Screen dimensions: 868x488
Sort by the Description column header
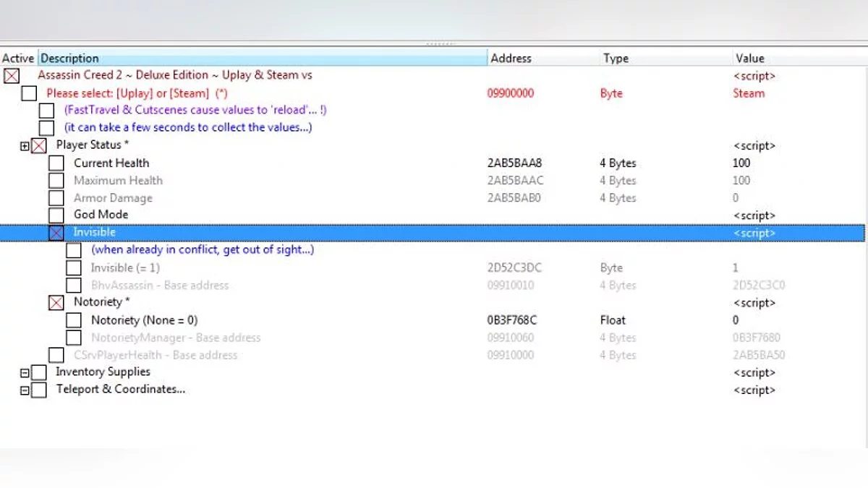point(262,59)
